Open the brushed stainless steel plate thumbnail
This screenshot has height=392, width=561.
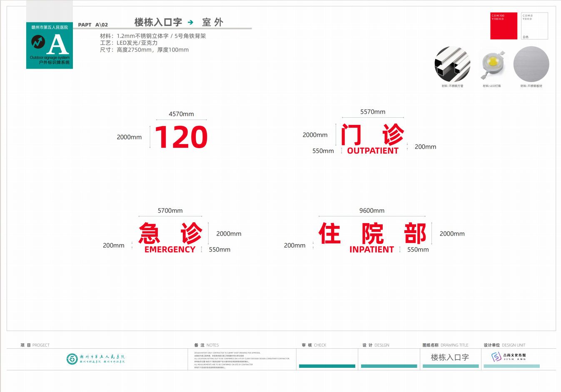click(x=531, y=64)
